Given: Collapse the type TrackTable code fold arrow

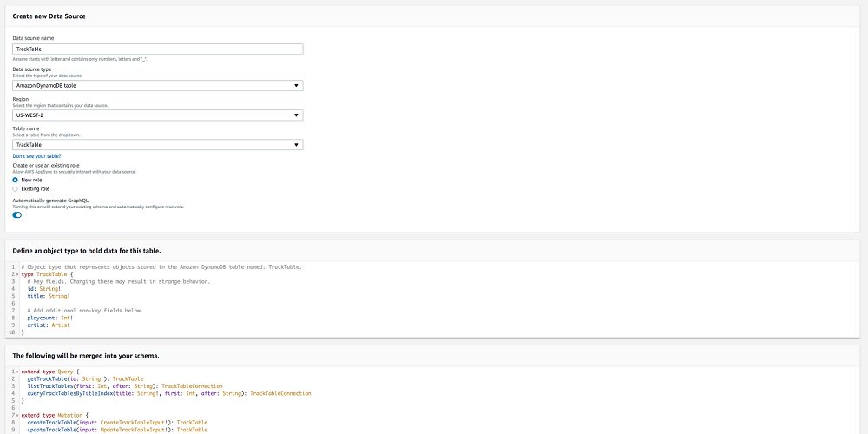Looking at the screenshot, I should [17, 274].
